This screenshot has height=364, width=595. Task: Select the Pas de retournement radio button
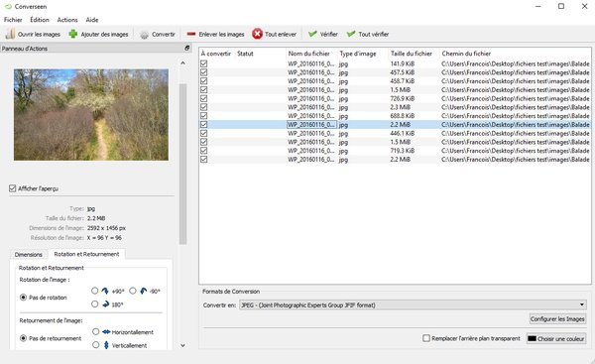click(x=23, y=338)
